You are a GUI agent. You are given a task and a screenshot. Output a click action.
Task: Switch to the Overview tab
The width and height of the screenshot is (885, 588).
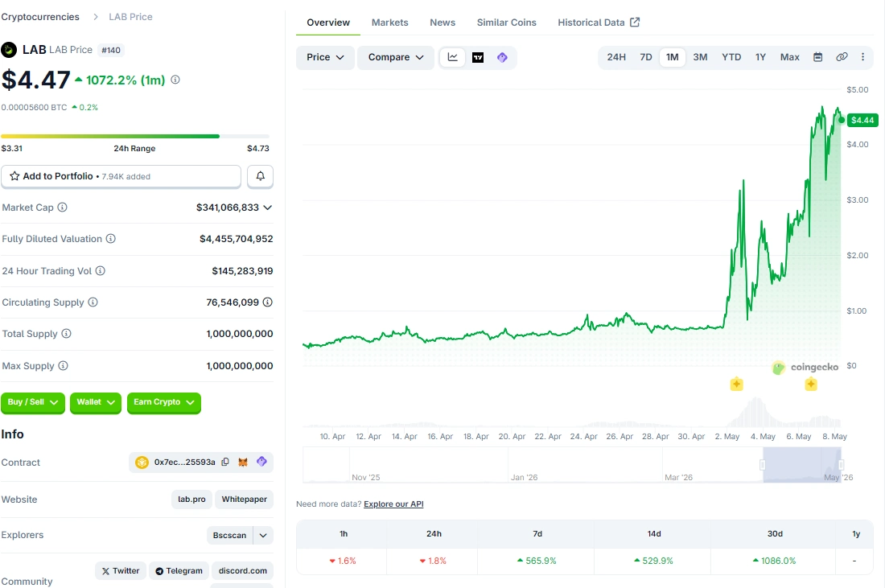(328, 23)
